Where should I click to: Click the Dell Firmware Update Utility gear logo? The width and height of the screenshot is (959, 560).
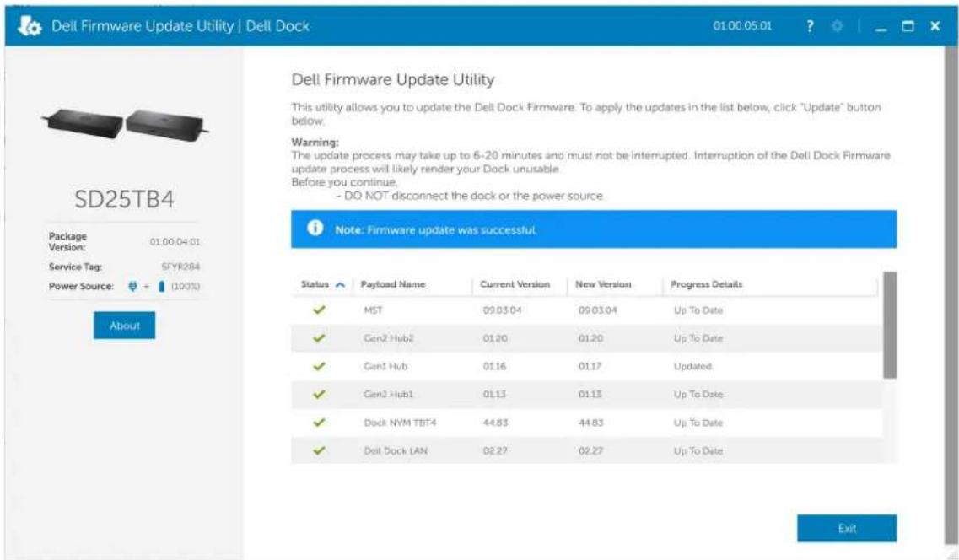[x=30, y=25]
